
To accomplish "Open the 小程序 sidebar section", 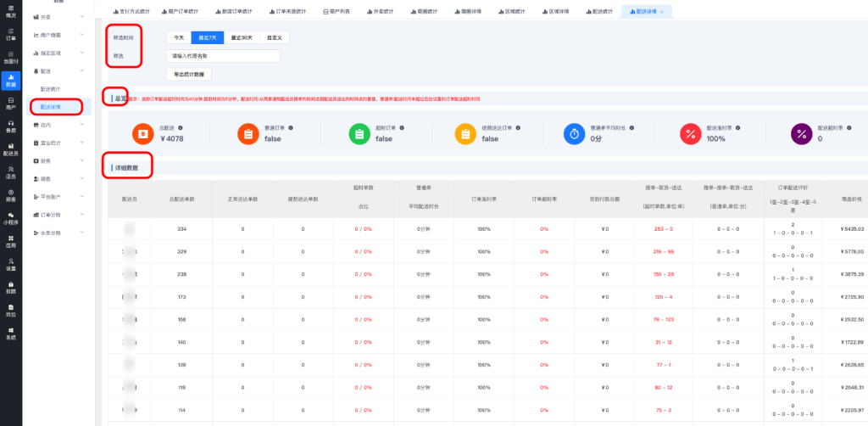I will [x=10, y=219].
